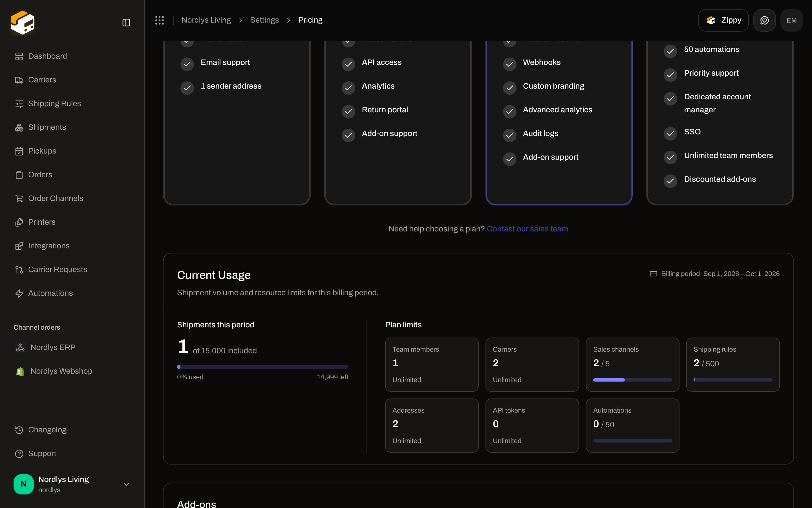The width and height of the screenshot is (812, 508).
Task: Open the chat support icon in the header
Action: 764,20
